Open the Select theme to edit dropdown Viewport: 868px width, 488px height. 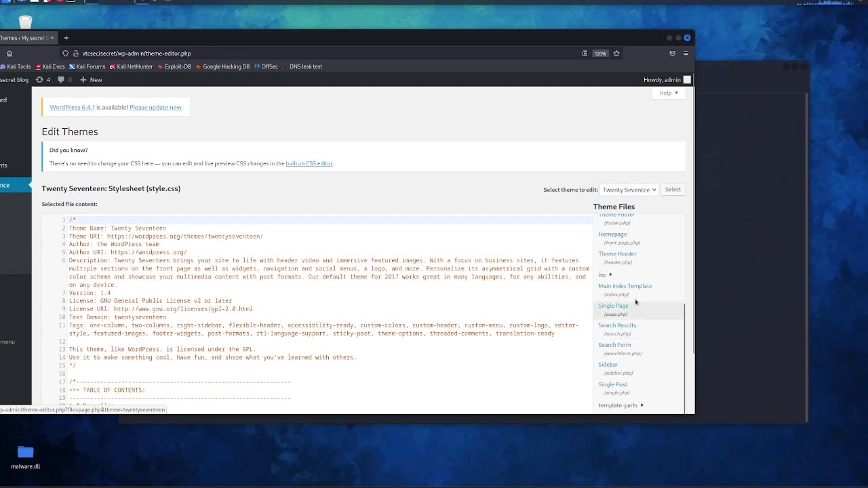(629, 190)
